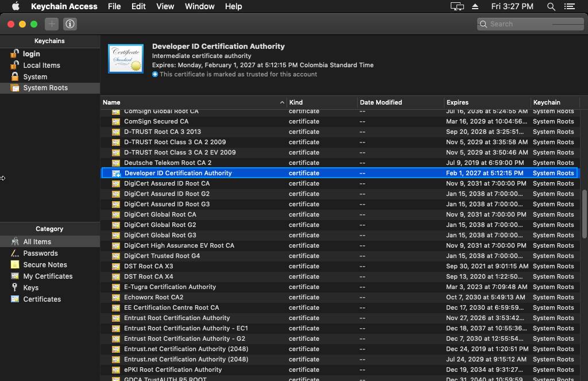Sort the list by Name column
This screenshot has height=381, width=588.
pos(189,102)
